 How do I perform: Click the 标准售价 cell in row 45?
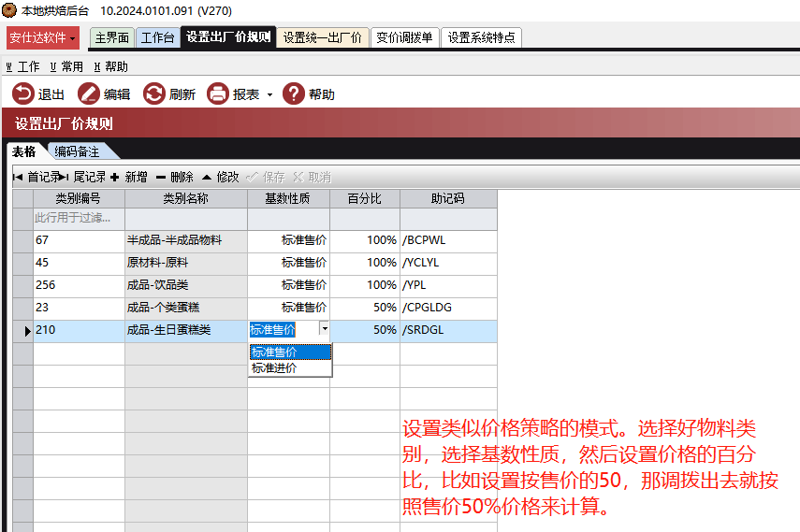pos(289,263)
